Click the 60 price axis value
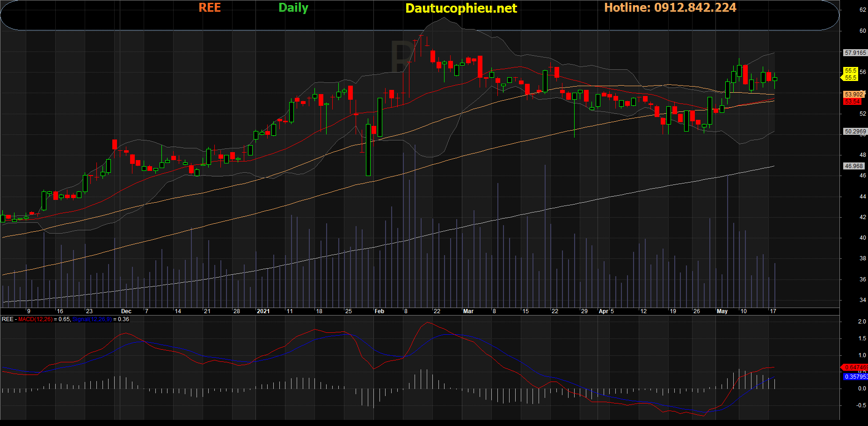The width and height of the screenshot is (868, 426). click(x=863, y=31)
